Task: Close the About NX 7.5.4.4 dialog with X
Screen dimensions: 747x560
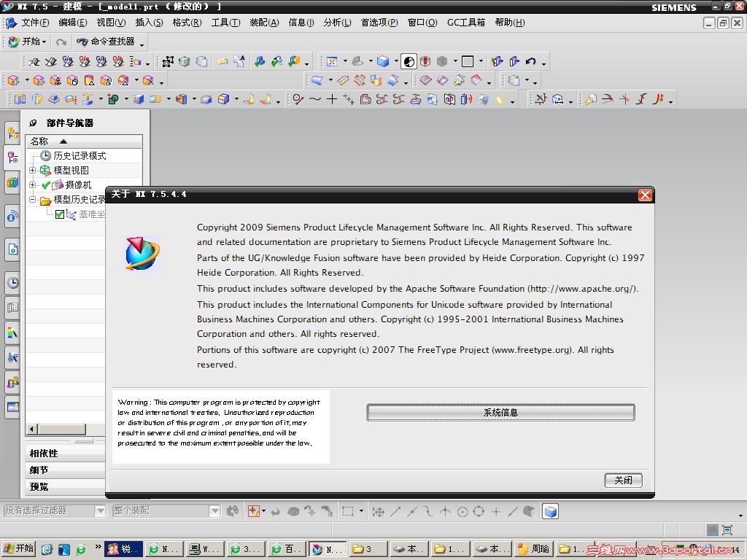Action: (645, 195)
